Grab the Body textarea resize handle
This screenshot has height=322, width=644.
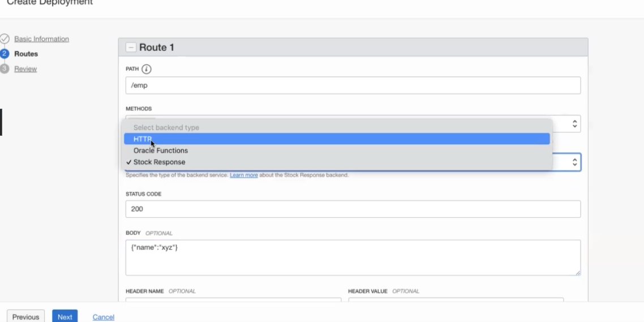pyautogui.click(x=577, y=273)
